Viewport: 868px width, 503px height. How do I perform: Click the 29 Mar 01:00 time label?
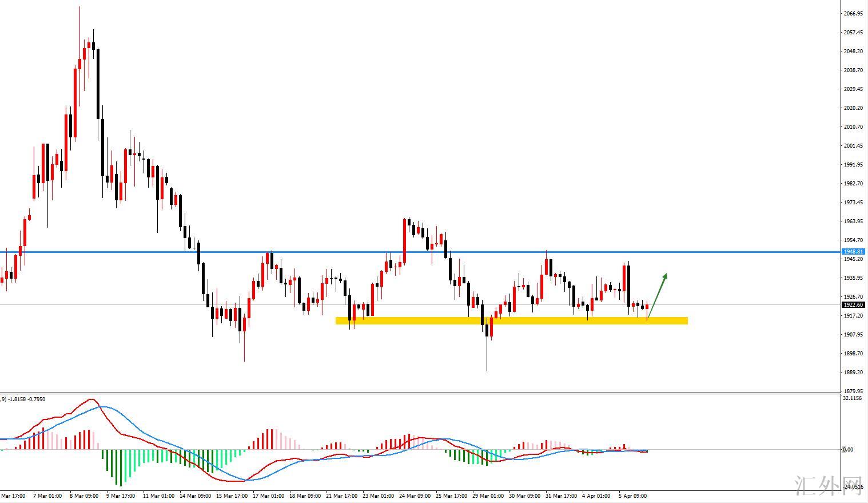coord(488,496)
